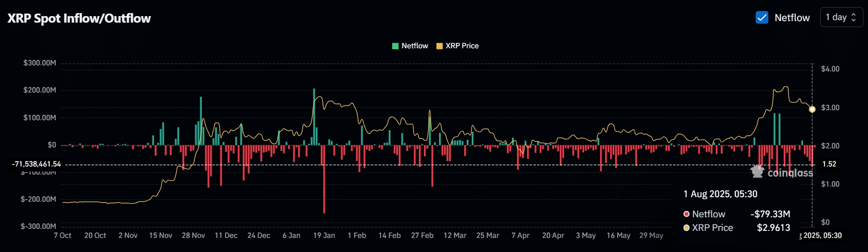868x252 pixels.
Task: Click the XRP Price legend text label
Action: [462, 46]
